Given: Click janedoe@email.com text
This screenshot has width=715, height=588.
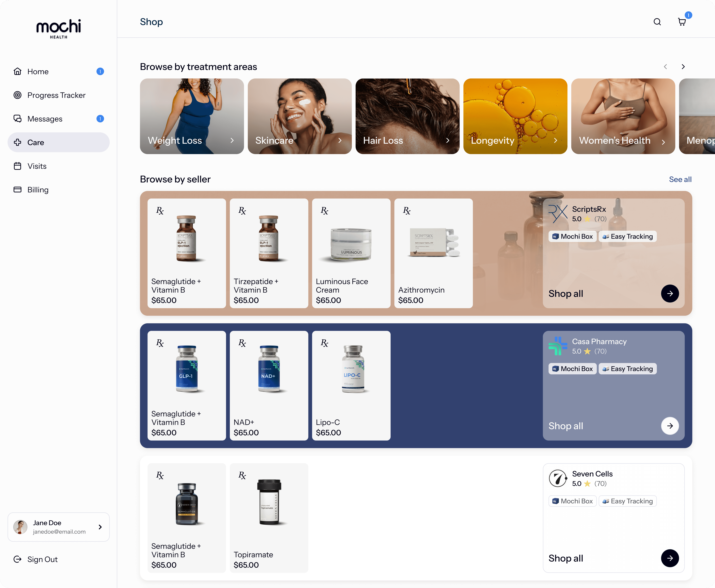Looking at the screenshot, I should pyautogui.click(x=59, y=532).
